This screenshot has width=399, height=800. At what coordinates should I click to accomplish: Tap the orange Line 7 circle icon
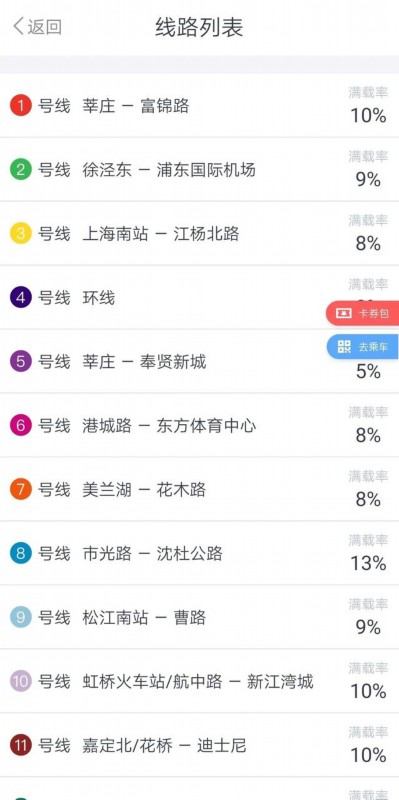21,490
